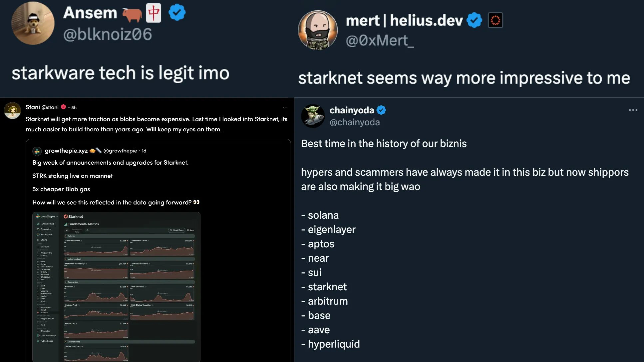
Task: Open the 28 days timeframe selector
Action: tap(190, 230)
